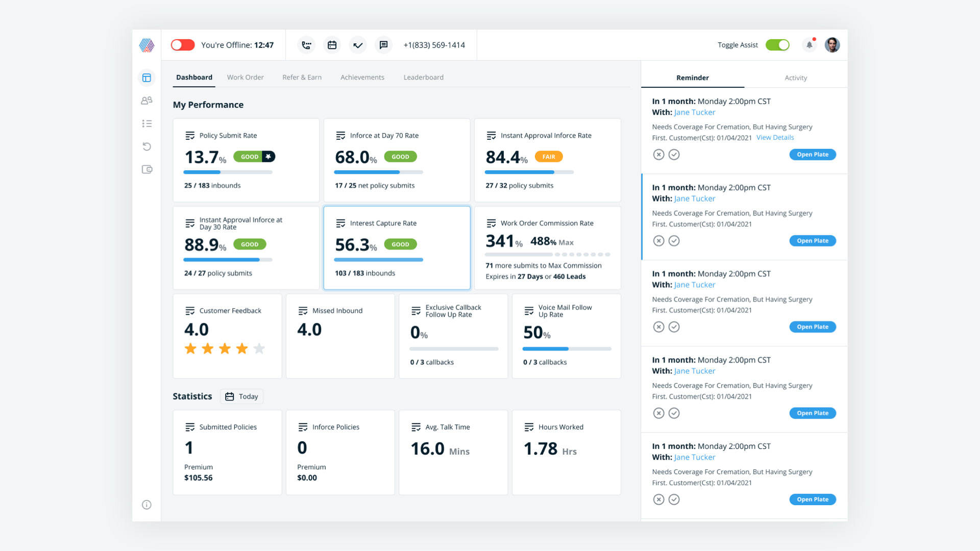Toggle the offline status switch on
980x551 pixels.
coord(183,45)
